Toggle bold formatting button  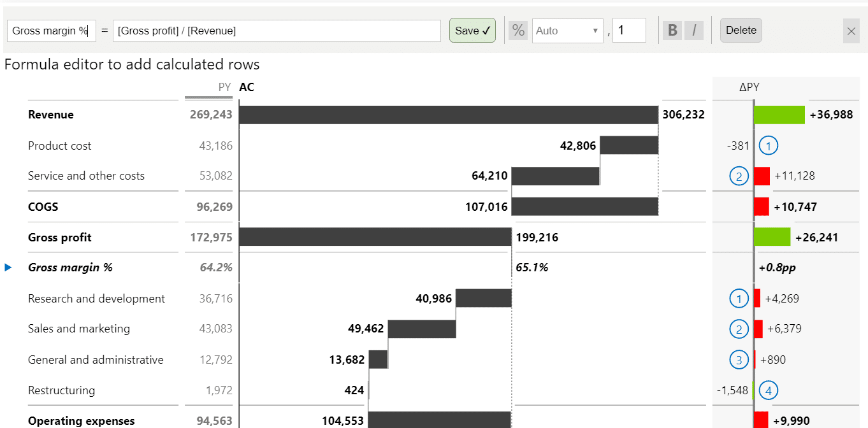click(x=672, y=31)
